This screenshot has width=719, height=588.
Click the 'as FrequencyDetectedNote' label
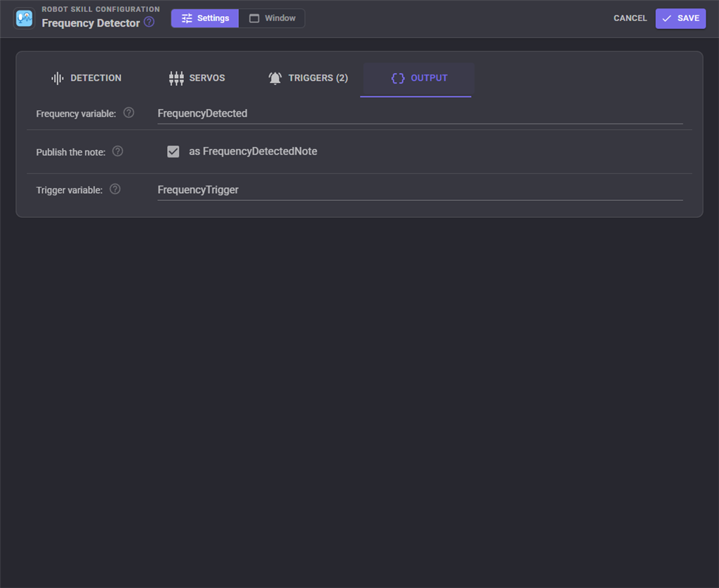click(253, 151)
